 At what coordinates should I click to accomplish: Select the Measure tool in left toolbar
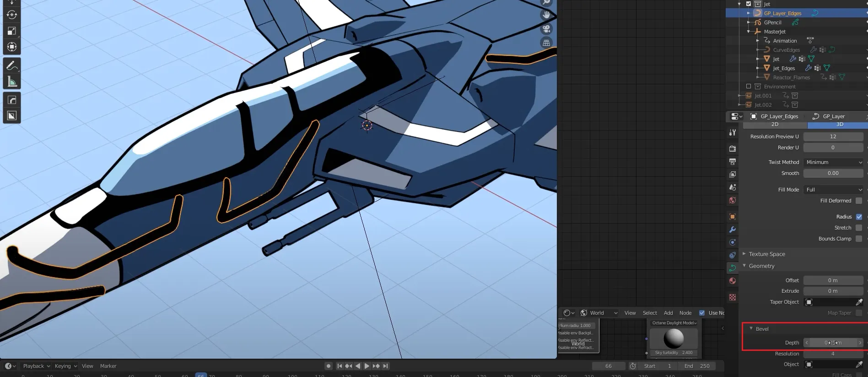[x=12, y=82]
